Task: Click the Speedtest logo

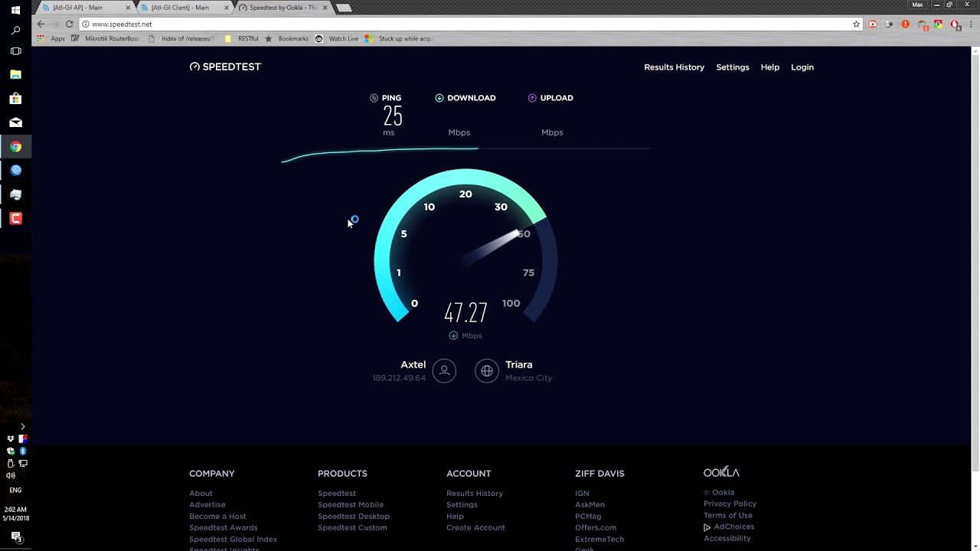Action: (225, 67)
